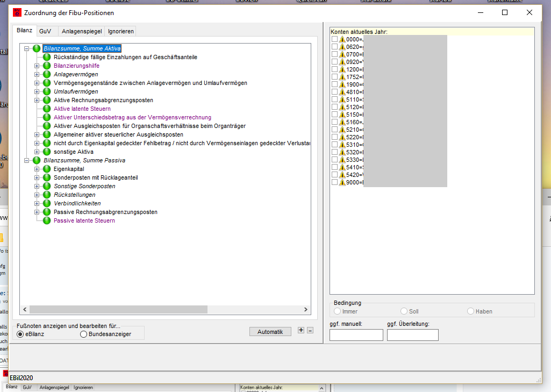The height and width of the screenshot is (392, 551).
Task: Click green ball icon beside Anlagevermögen
Action: point(47,74)
